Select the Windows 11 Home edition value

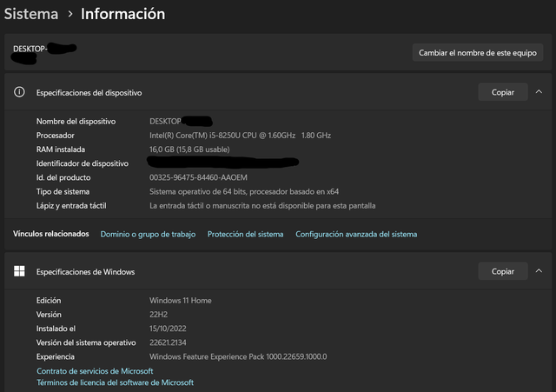pos(181,301)
